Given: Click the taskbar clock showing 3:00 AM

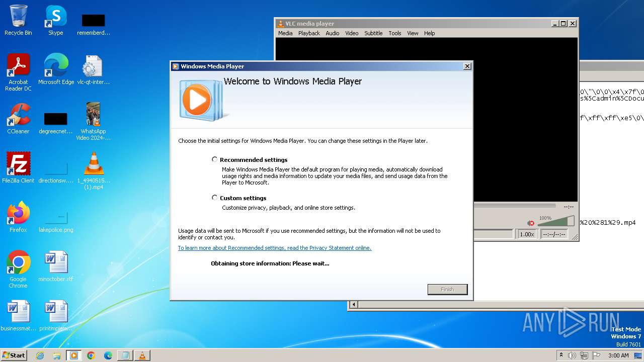Looking at the screenshot, I should [618, 355].
